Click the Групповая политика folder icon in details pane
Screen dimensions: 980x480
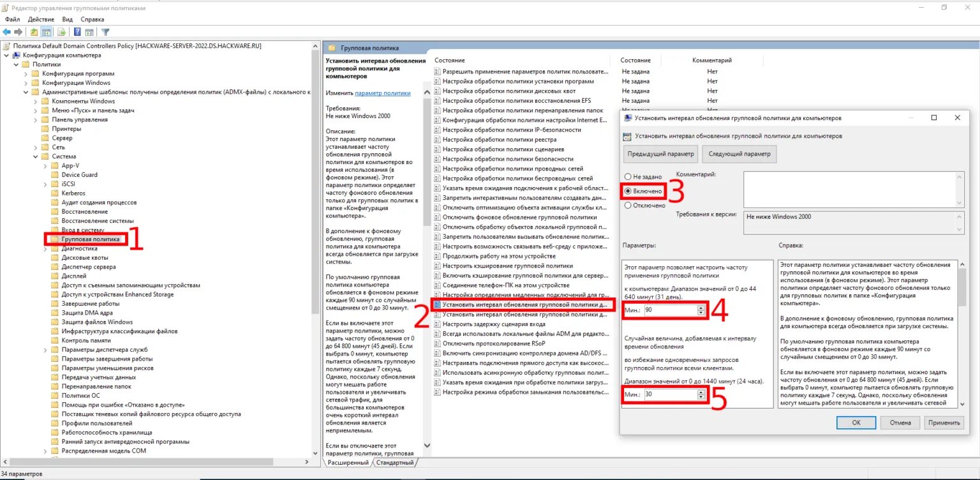331,47
